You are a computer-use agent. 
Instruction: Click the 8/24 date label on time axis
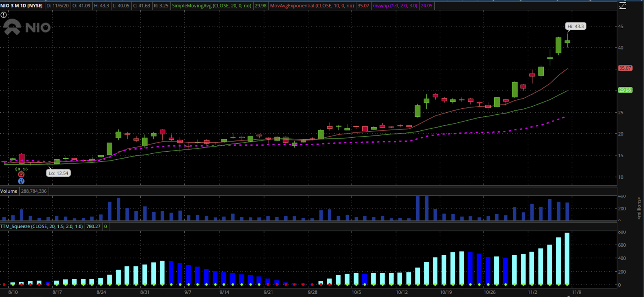click(101, 292)
